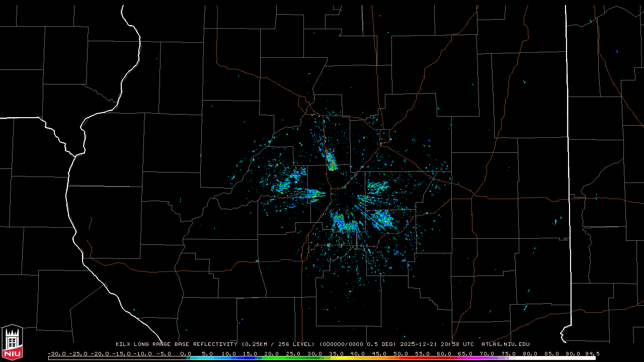Click the 30.0 dBZ scale label

[315, 353]
